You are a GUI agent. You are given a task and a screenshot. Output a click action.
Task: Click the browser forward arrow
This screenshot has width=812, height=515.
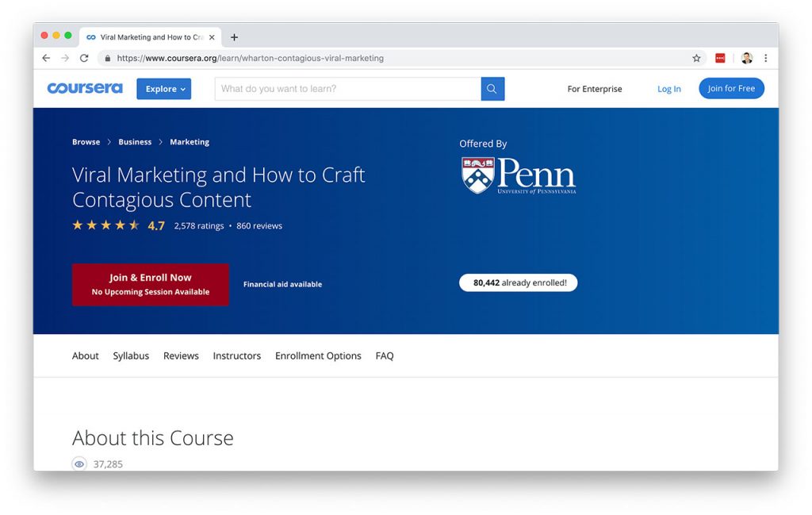point(65,58)
